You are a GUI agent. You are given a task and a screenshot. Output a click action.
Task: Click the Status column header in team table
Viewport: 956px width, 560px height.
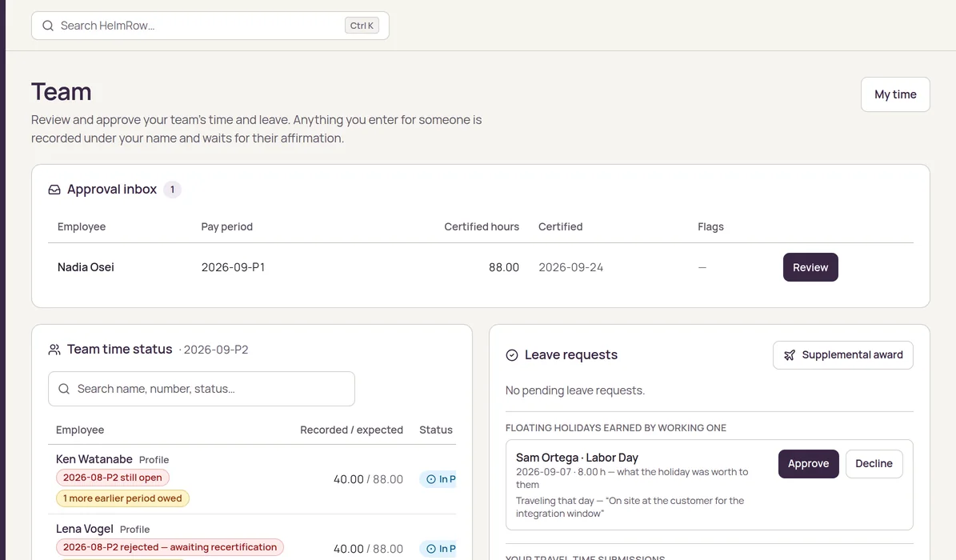[x=436, y=430]
